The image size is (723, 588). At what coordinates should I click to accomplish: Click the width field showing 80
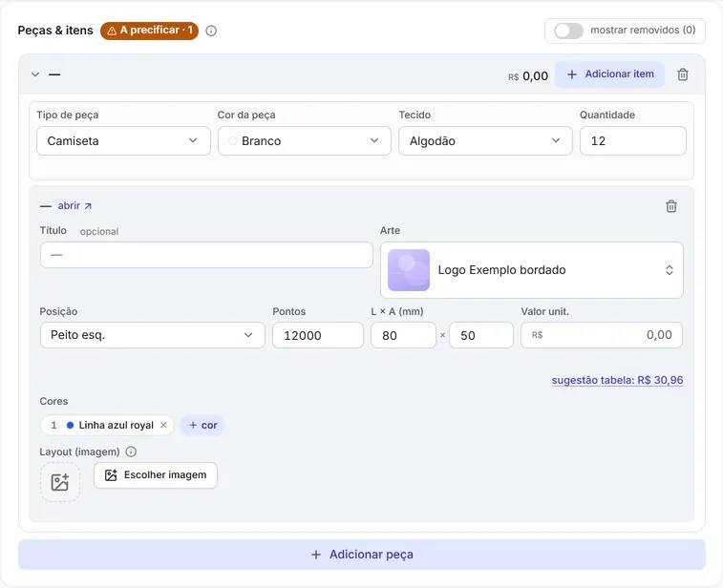(403, 335)
